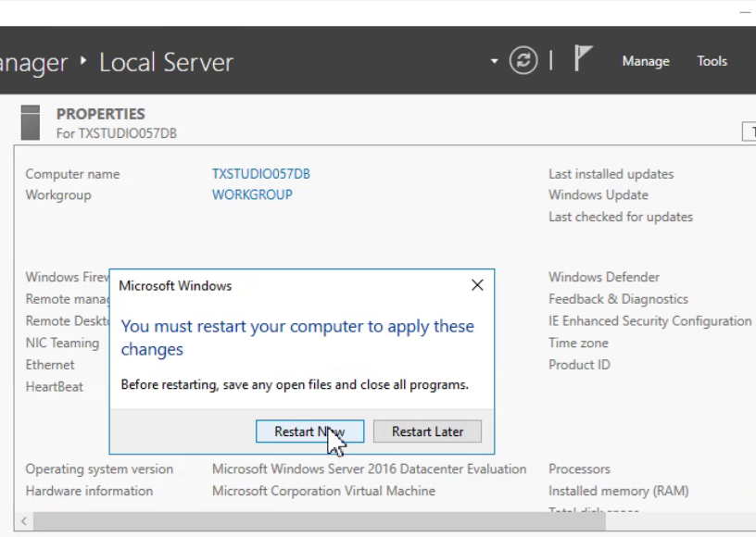This screenshot has height=537, width=756.
Task: Click the Time zone label
Action: 578,343
